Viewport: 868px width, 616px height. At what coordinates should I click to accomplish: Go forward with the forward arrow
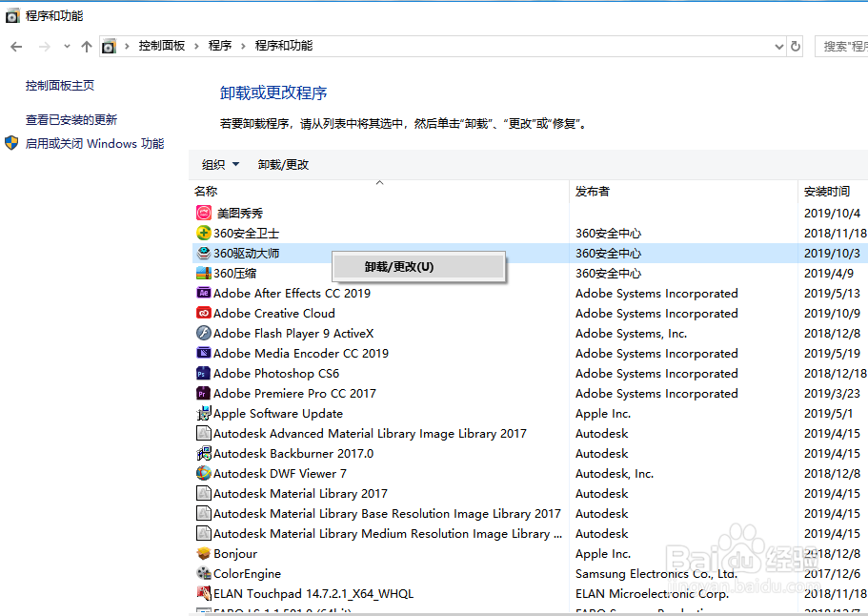(44, 47)
